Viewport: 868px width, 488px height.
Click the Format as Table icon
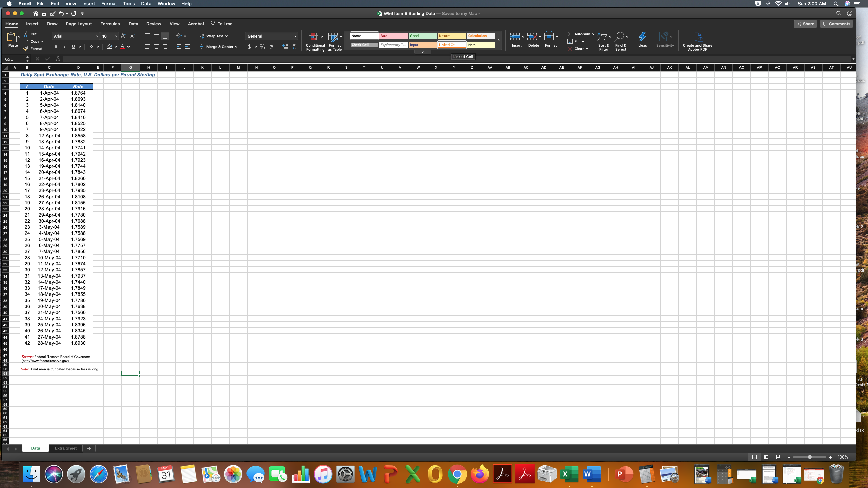pyautogui.click(x=333, y=37)
